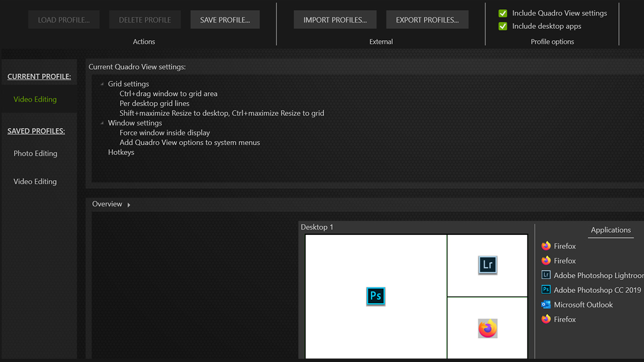Image resolution: width=644 pixels, height=362 pixels.
Task: Open the EXPORT PROFILES dialog
Action: (427, 19)
